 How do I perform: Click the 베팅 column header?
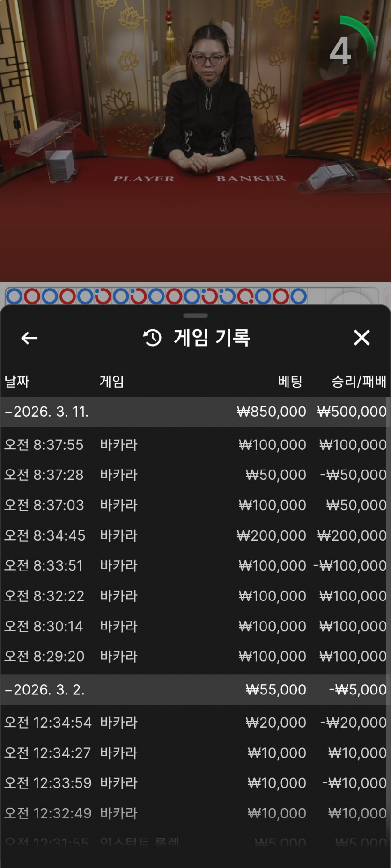[x=290, y=382]
